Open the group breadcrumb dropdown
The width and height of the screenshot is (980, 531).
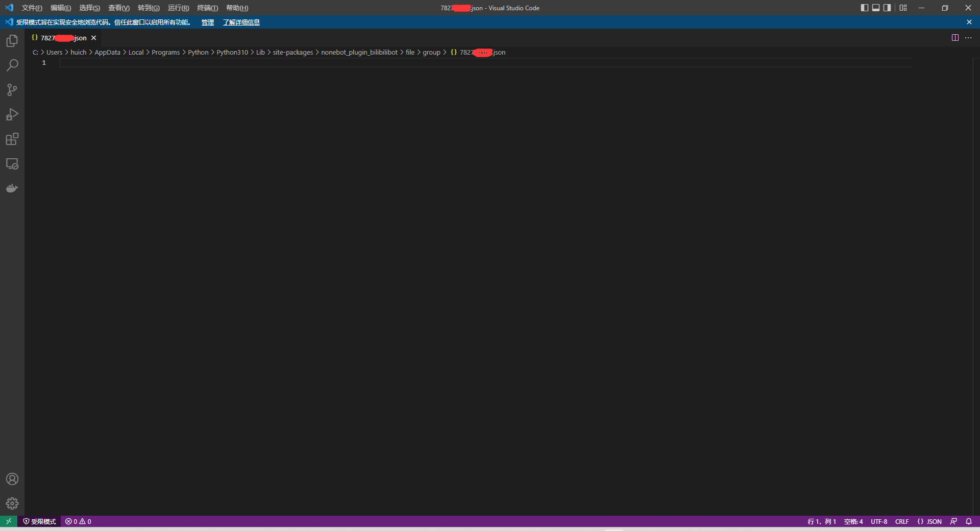pos(431,52)
